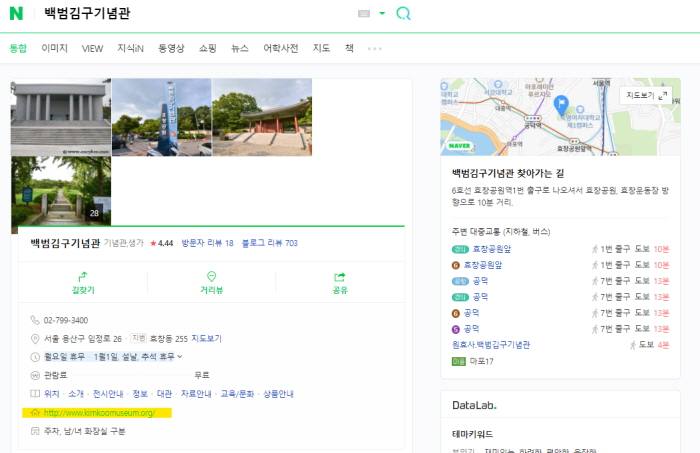Click the 공유 share icon
700x453 pixels.
click(340, 277)
